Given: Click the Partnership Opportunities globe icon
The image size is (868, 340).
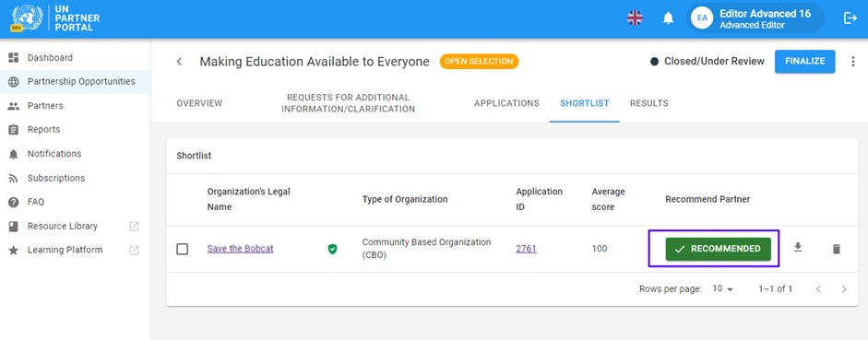Looking at the screenshot, I should click(14, 82).
